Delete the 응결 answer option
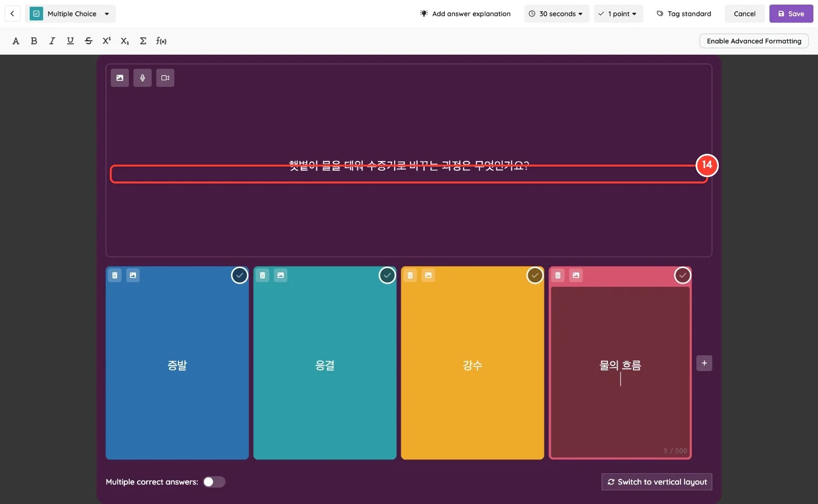This screenshot has width=818, height=504. pos(263,276)
